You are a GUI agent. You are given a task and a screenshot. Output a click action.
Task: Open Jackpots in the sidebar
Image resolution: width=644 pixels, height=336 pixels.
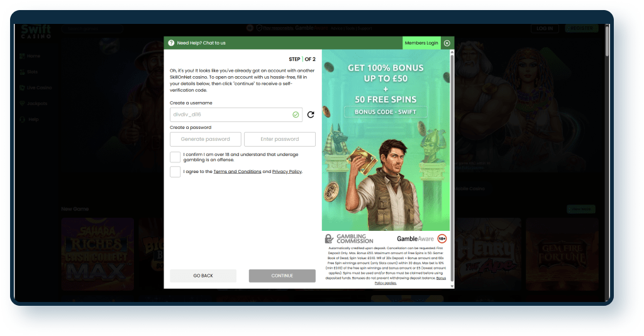(33, 104)
